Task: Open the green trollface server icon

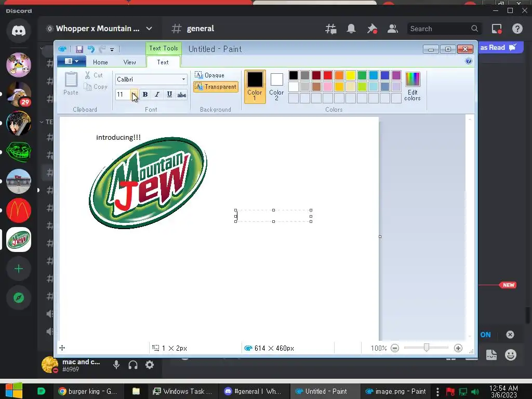Action: click(19, 152)
